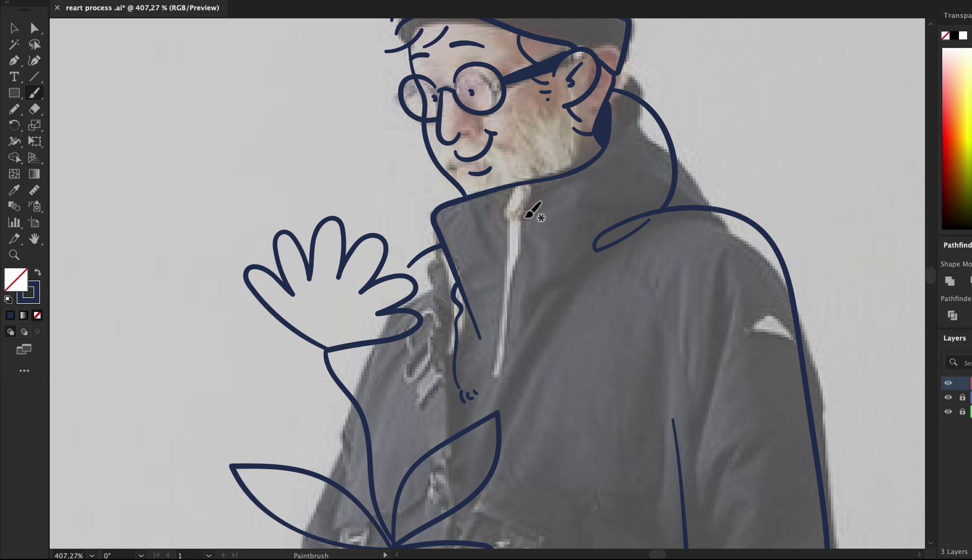
Task: Click the reart process .ai document tab
Action: coord(142,8)
